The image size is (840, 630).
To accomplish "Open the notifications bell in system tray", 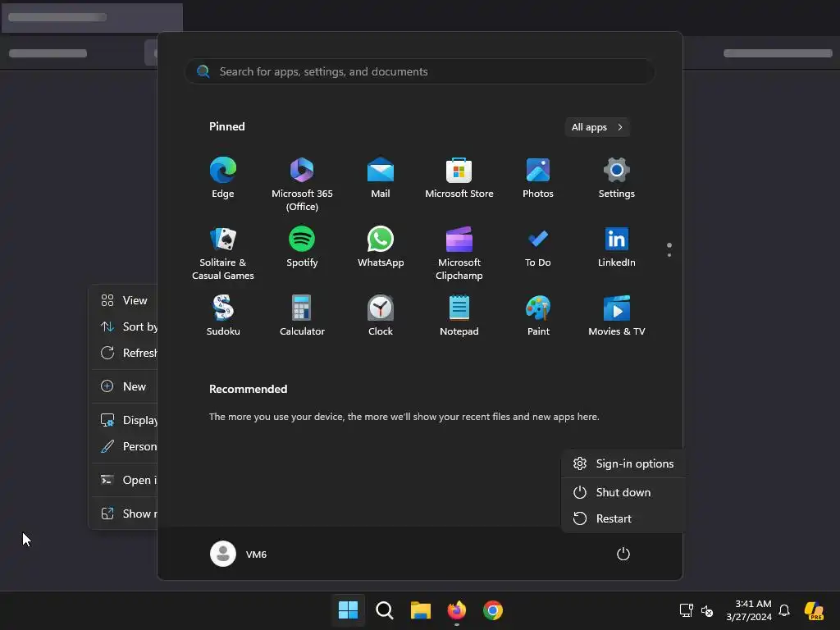I will [784, 610].
